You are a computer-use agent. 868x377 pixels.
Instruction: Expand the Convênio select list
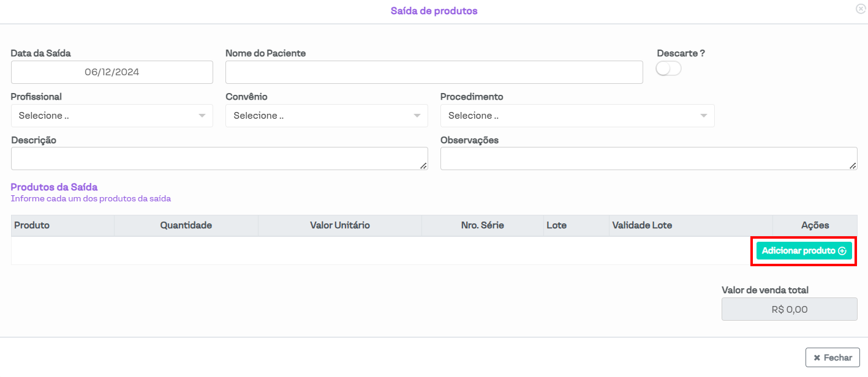(326, 116)
